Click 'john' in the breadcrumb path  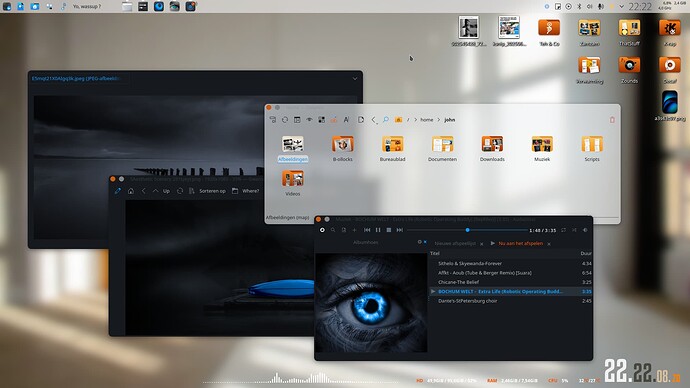pos(449,120)
